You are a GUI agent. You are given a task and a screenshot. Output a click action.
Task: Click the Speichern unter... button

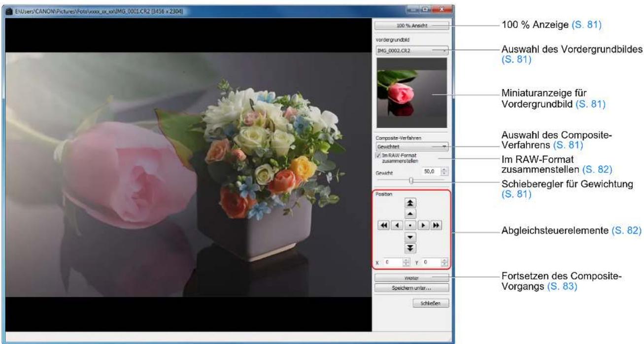[x=411, y=287]
